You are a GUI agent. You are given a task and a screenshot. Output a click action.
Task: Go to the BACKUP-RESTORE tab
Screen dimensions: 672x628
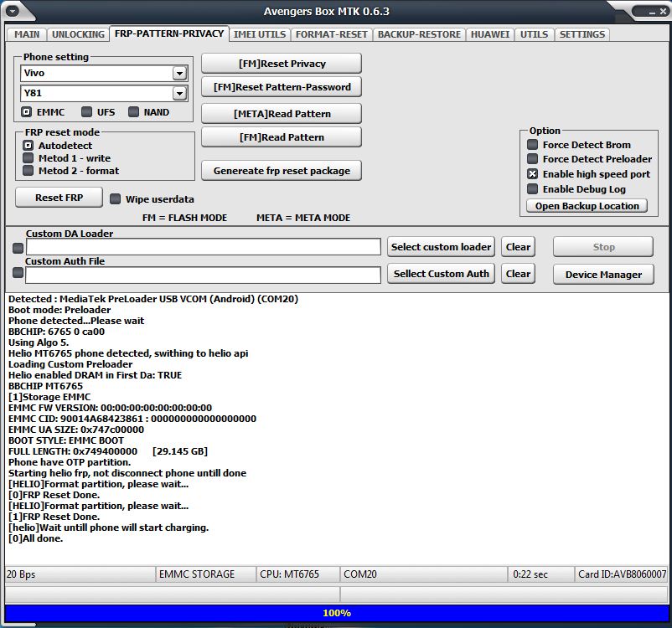(419, 34)
